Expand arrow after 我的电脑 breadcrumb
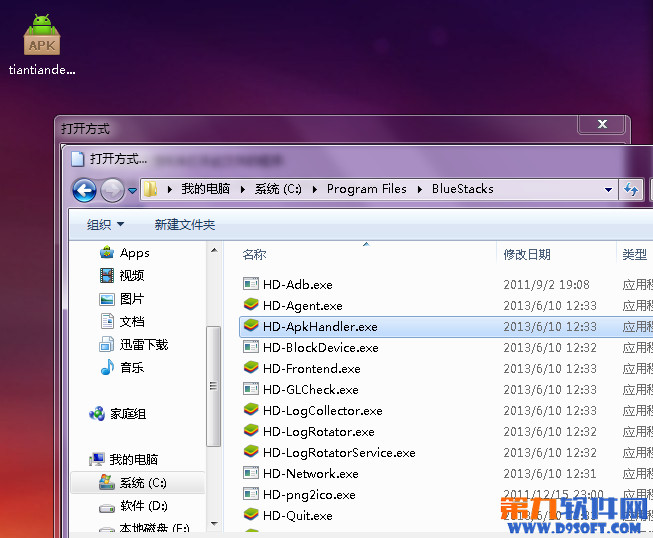Image resolution: width=653 pixels, height=538 pixels. [242, 189]
